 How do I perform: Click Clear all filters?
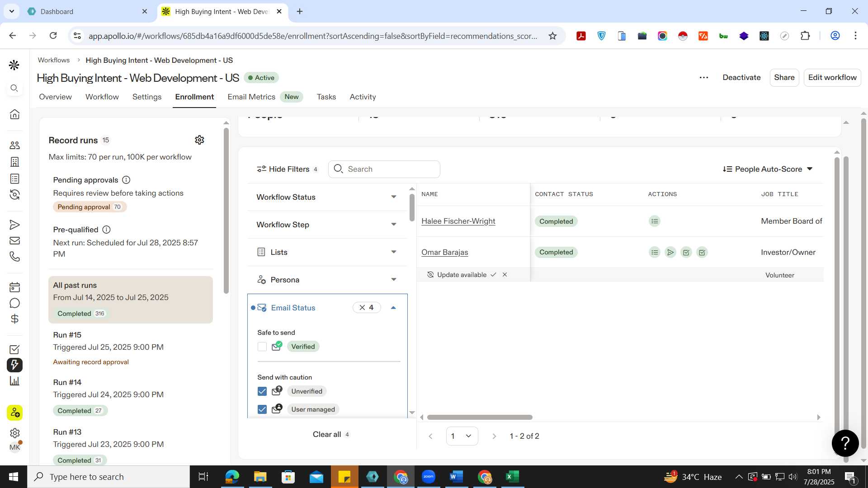331,434
